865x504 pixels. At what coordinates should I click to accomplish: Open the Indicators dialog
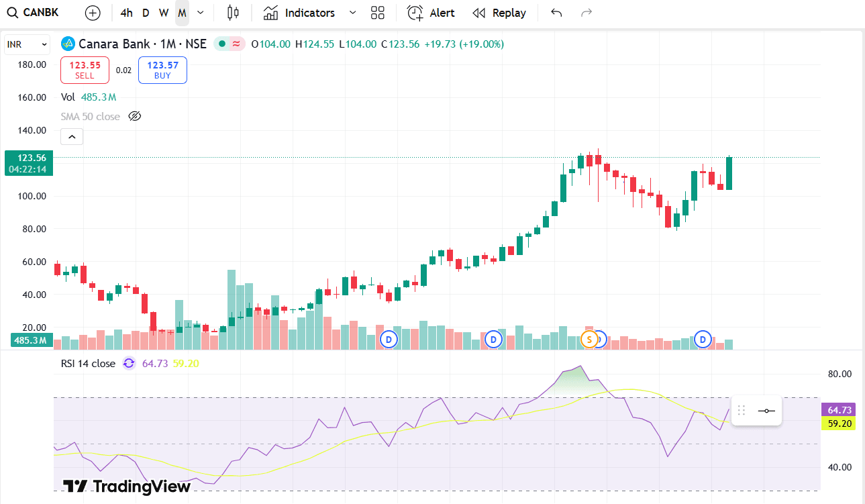(x=299, y=13)
